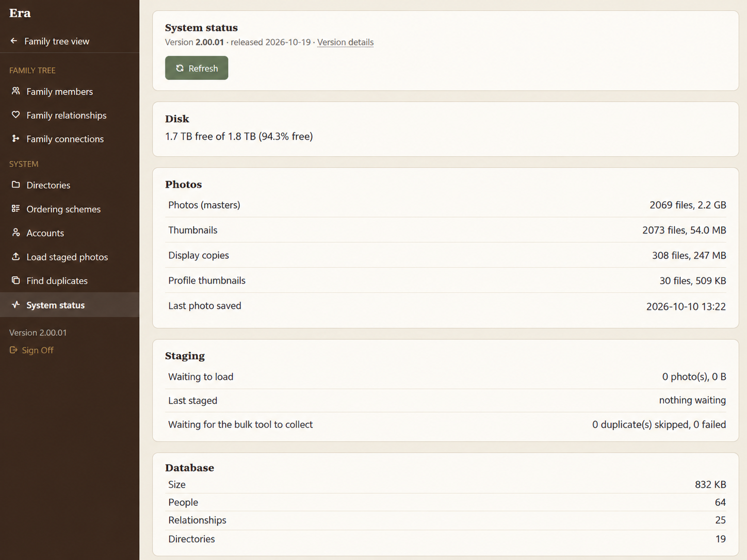Click the 'nothing waiting' value
Viewport: 747px width, 560px height.
tap(692, 400)
